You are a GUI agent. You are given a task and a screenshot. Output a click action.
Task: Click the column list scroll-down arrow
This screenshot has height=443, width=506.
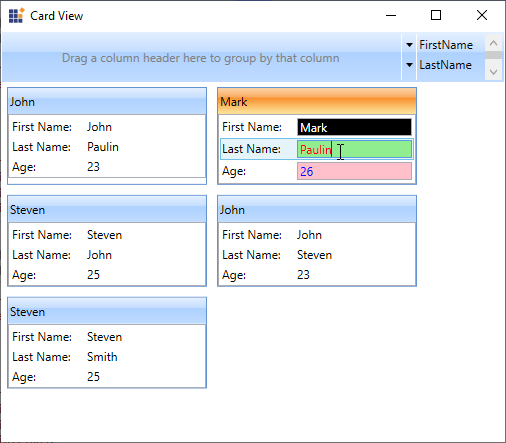[494, 72]
